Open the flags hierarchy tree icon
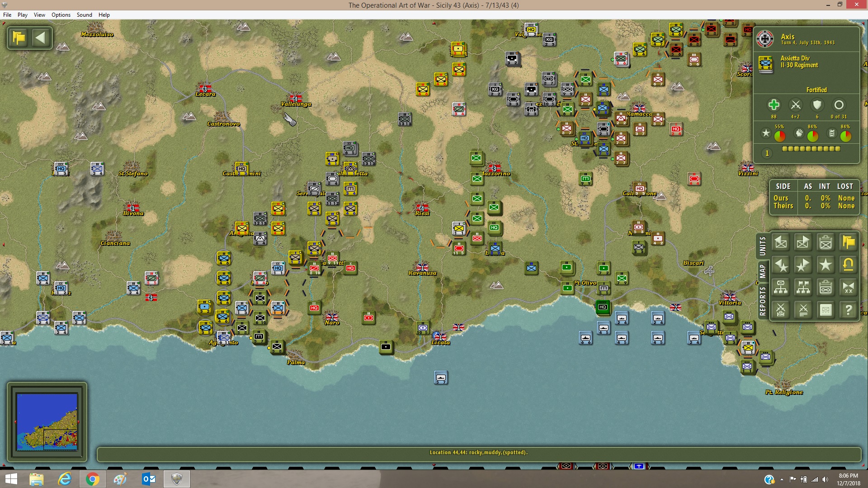Screen dimensions: 868x488 [x=803, y=287]
